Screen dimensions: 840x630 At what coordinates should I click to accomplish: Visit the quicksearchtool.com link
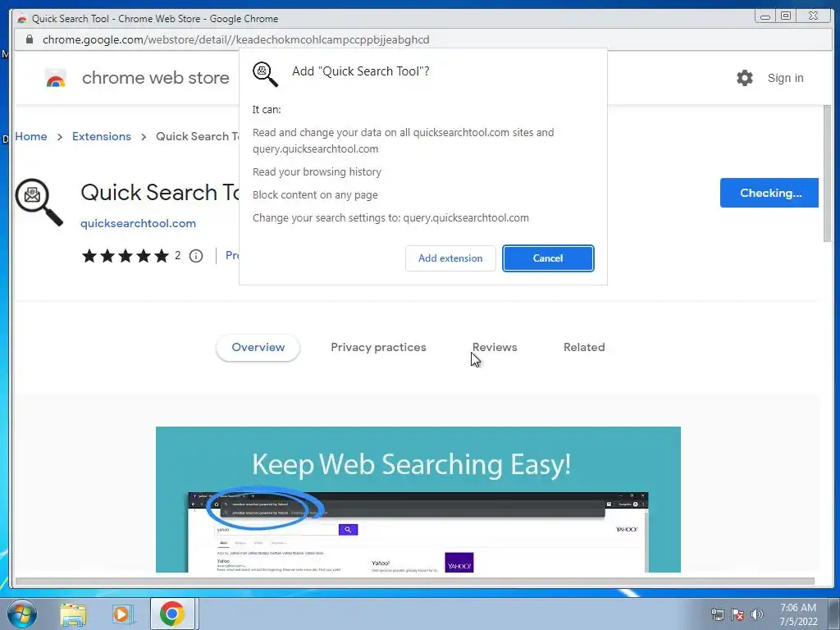point(138,223)
